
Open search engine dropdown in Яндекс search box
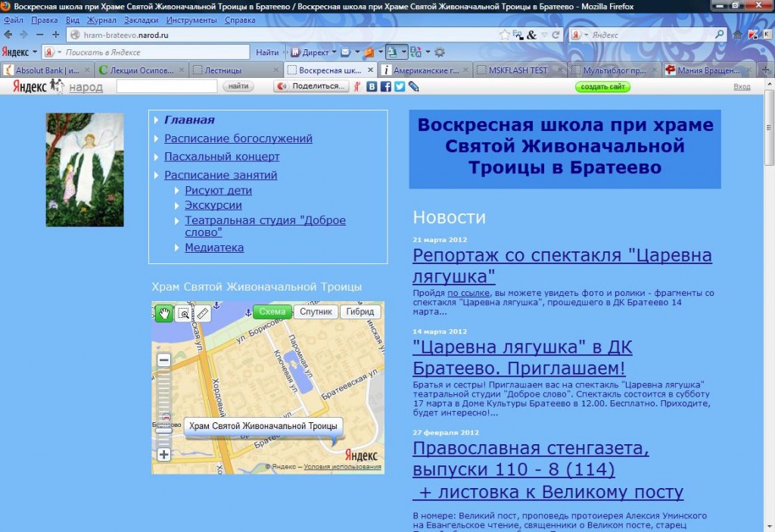pyautogui.click(x=587, y=35)
